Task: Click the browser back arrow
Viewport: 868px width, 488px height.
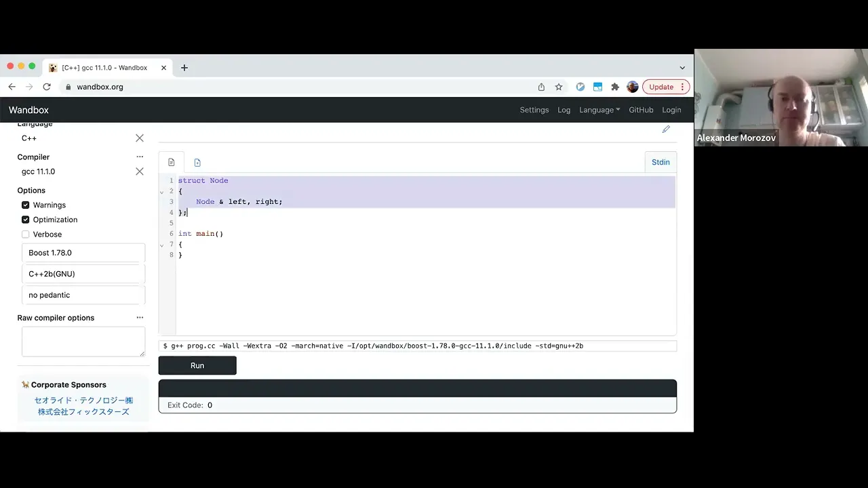Action: (x=12, y=87)
